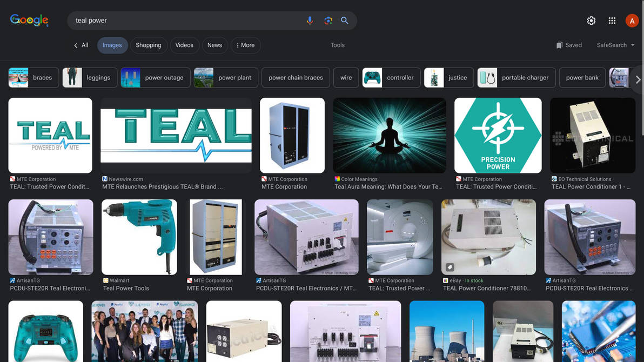Select the power outage suggestion chip

pos(155,78)
